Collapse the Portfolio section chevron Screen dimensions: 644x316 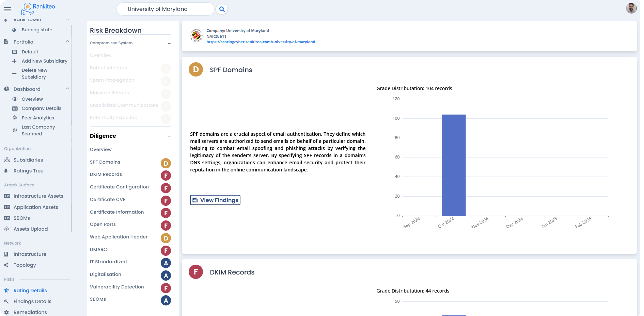coord(67,41)
